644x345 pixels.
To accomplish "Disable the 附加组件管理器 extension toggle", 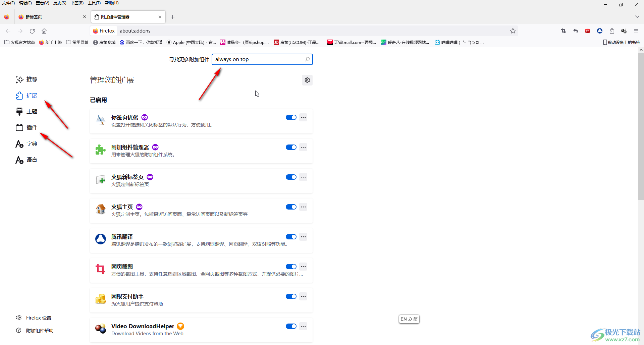I will tap(291, 147).
